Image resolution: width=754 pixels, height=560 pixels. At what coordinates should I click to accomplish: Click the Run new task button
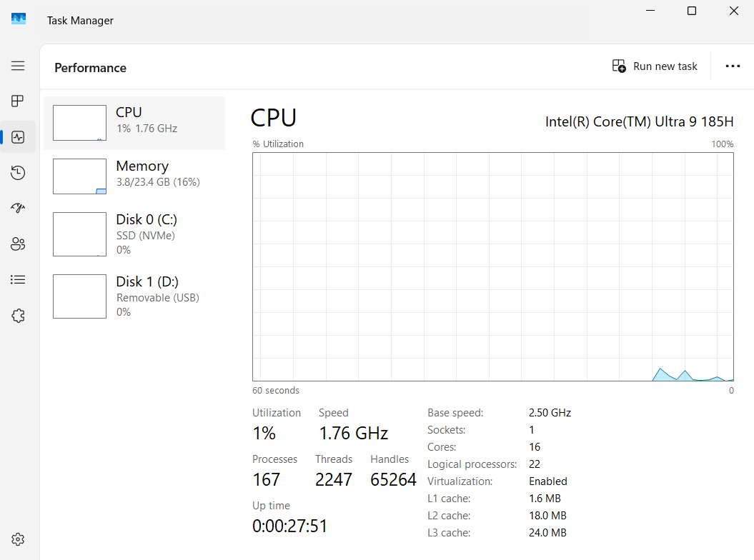point(655,66)
